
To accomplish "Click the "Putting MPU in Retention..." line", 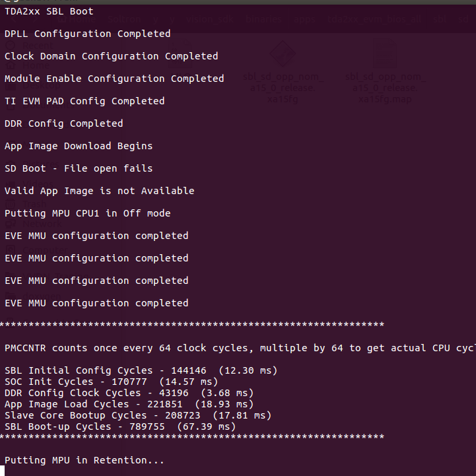I will (x=84, y=460).
